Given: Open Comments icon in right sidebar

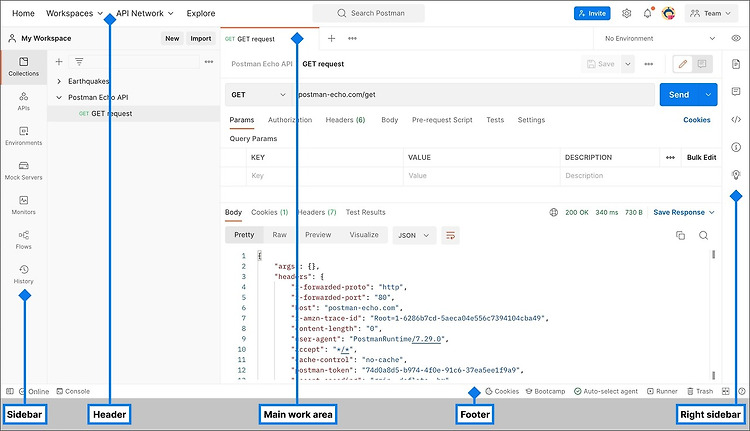Looking at the screenshot, I should [x=736, y=92].
